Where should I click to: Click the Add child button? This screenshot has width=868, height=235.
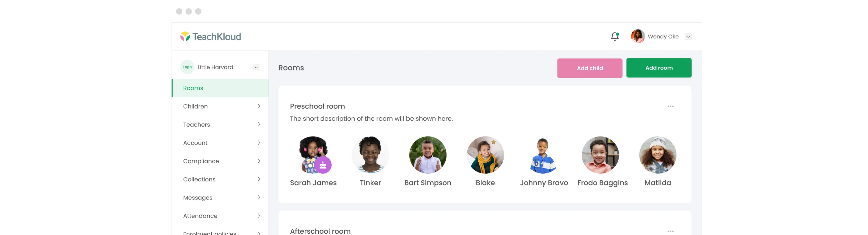[589, 68]
